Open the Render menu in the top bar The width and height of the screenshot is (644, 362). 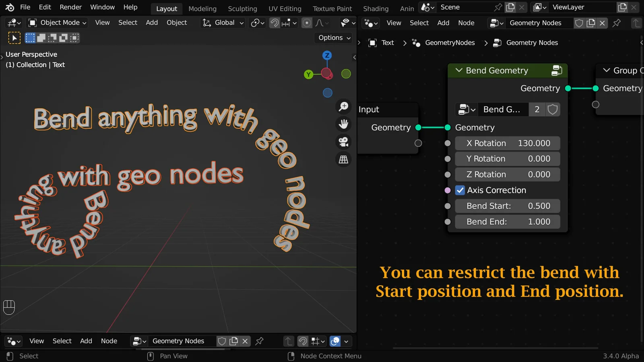70,7
